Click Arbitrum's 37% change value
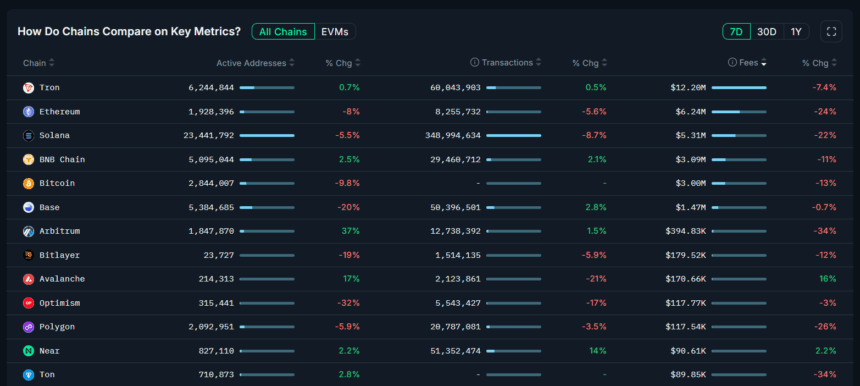Image resolution: width=860 pixels, height=386 pixels. 351,231
